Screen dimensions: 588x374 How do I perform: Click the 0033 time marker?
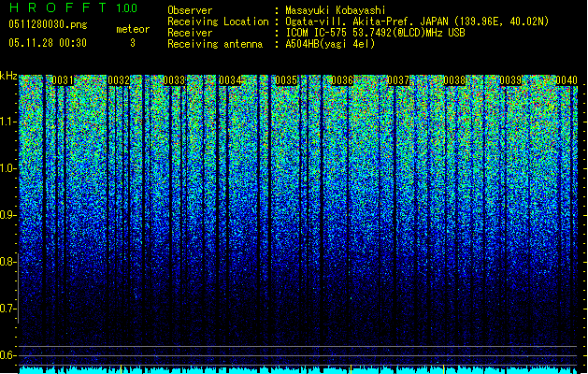click(x=175, y=80)
